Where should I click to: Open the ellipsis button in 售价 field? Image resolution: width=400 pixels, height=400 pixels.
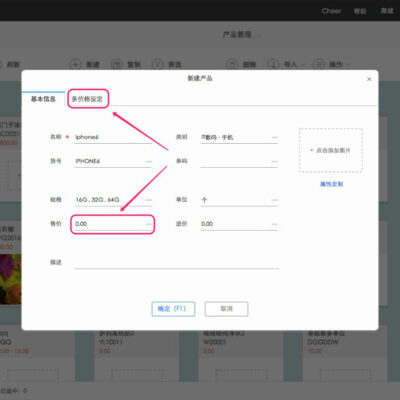(x=148, y=224)
